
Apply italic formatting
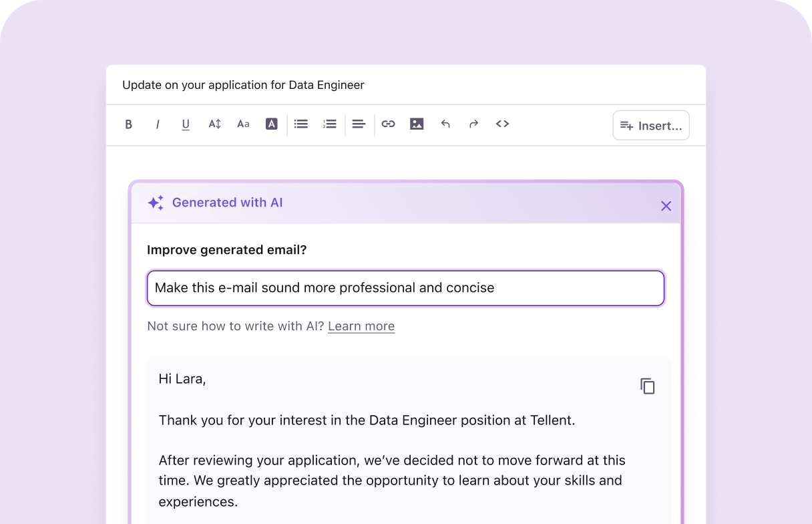coord(158,124)
